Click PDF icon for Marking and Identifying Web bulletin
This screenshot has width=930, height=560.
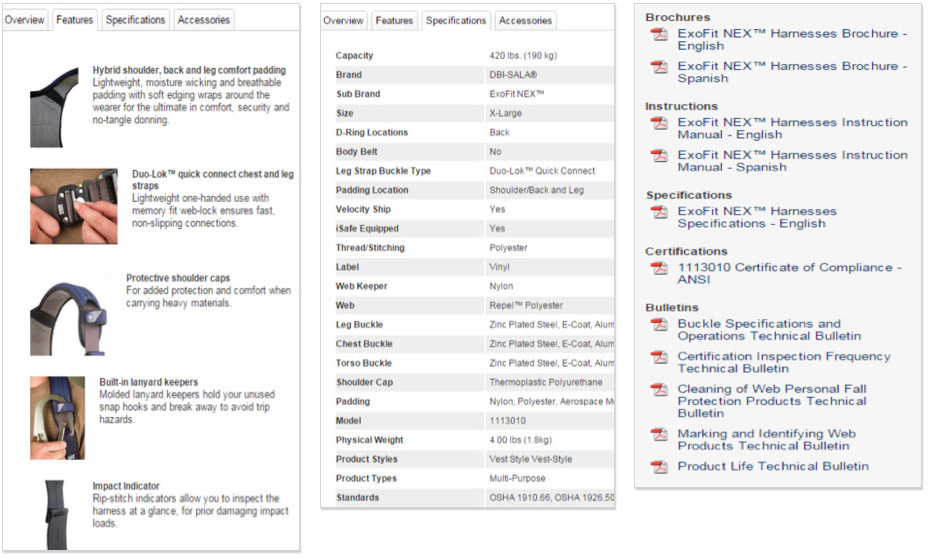[x=659, y=435]
